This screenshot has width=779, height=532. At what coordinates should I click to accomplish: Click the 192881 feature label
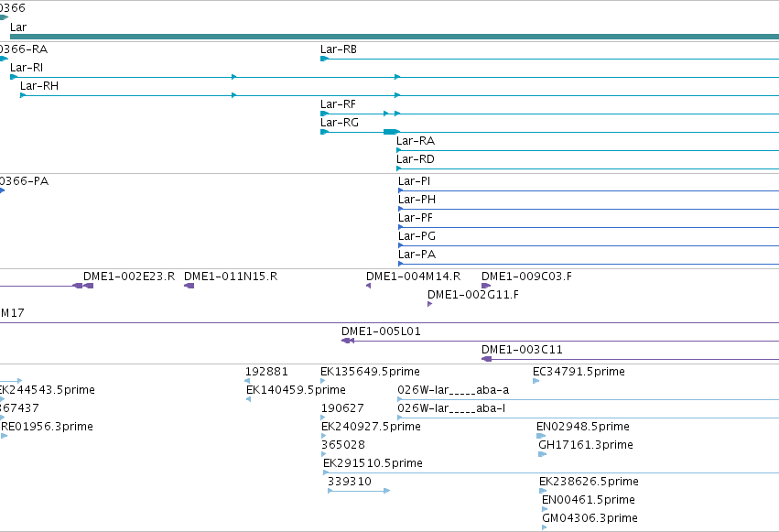[266, 372]
